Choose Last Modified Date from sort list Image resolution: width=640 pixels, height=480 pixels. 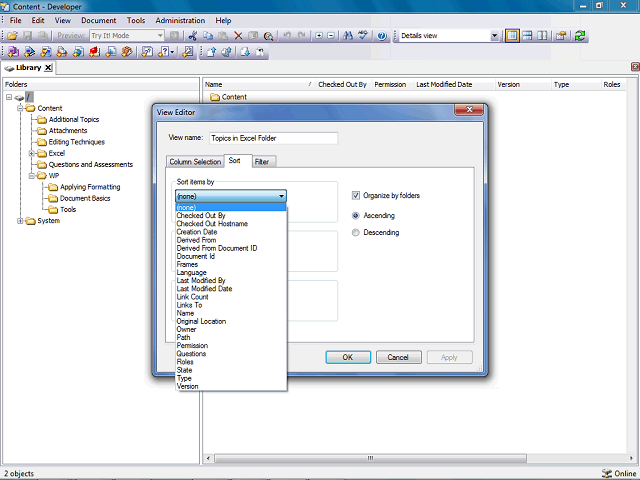231,289
